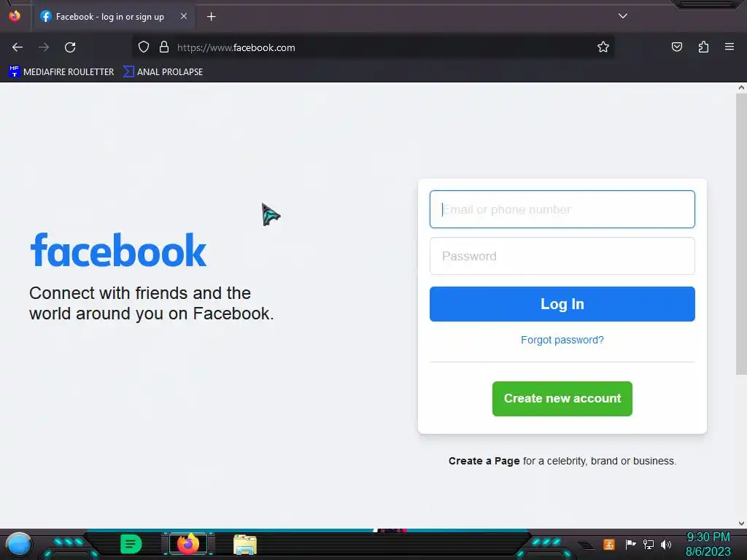Viewport: 747px width, 560px height.
Task: Open the Firefox hamburger menu
Action: tap(729, 47)
